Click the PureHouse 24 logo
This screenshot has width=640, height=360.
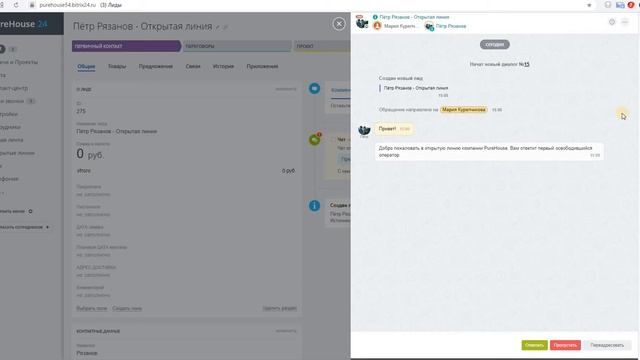pos(24,24)
